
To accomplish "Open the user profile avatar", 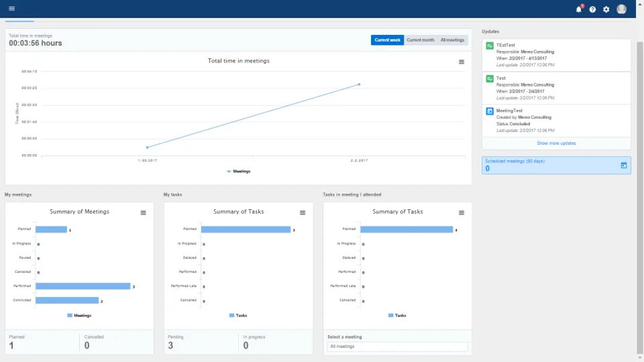I will [621, 9].
